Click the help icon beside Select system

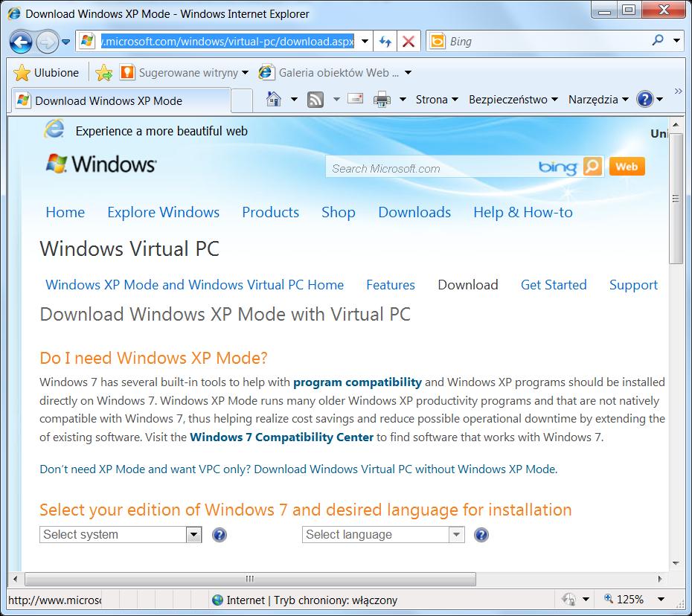click(220, 535)
